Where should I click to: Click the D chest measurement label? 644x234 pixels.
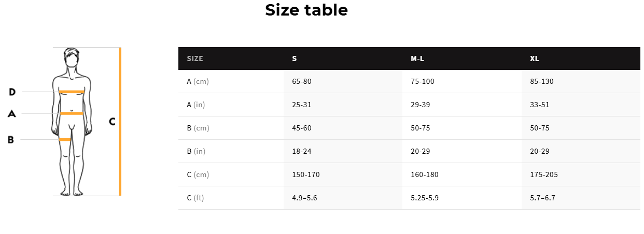coord(12,92)
